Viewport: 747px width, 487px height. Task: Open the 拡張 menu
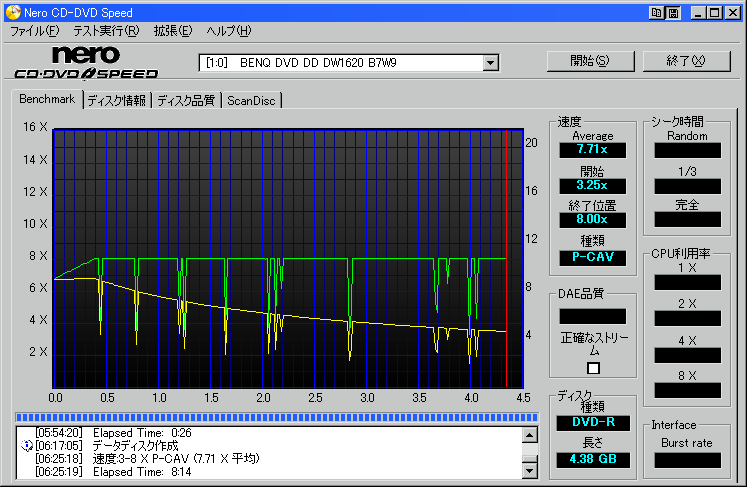tap(172, 31)
